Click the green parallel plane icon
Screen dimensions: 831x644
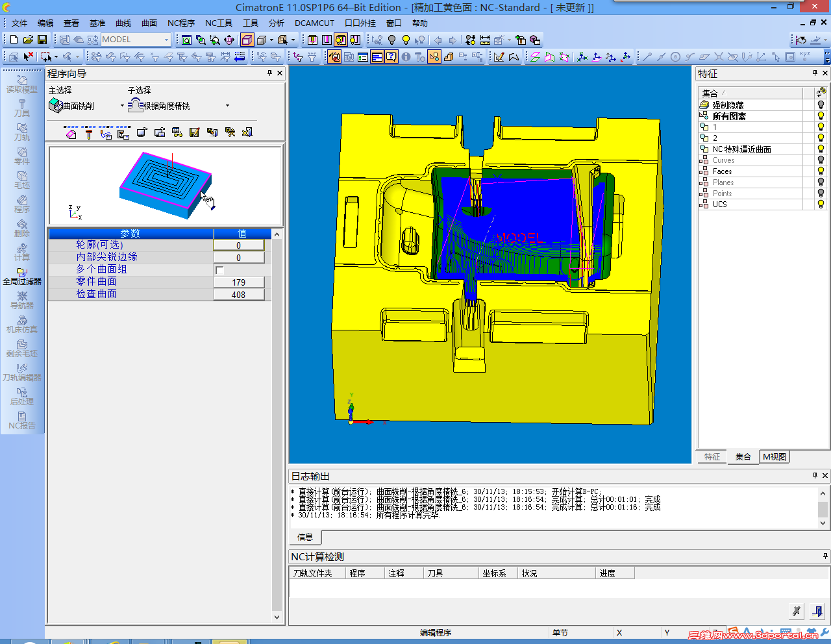(x=535, y=56)
